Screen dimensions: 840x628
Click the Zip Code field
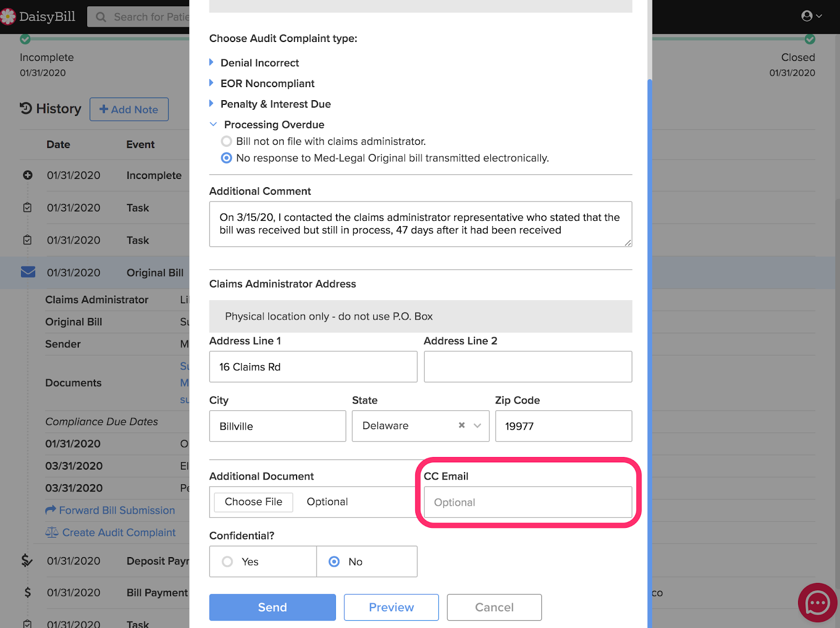tap(563, 426)
